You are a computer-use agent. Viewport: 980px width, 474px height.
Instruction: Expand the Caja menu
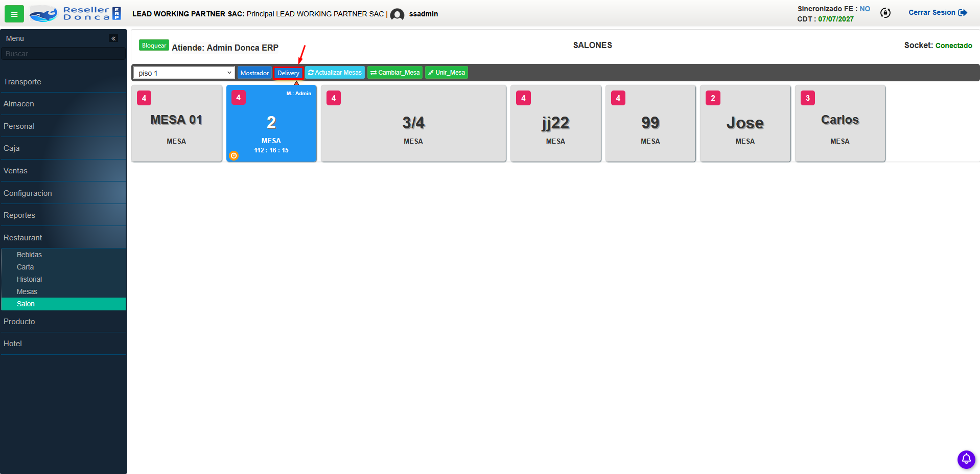point(63,148)
